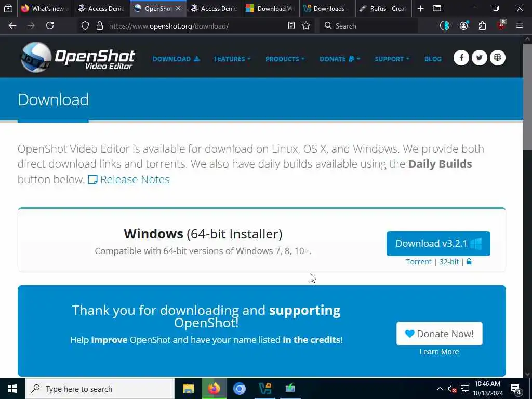
Task: Expand the FEATURES dropdown menu
Action: pyautogui.click(x=232, y=59)
